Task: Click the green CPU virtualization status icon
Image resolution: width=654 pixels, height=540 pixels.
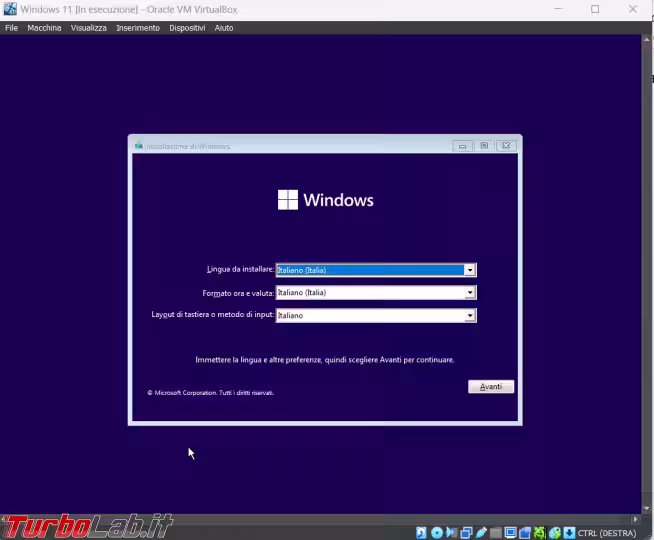Action: coord(539,532)
